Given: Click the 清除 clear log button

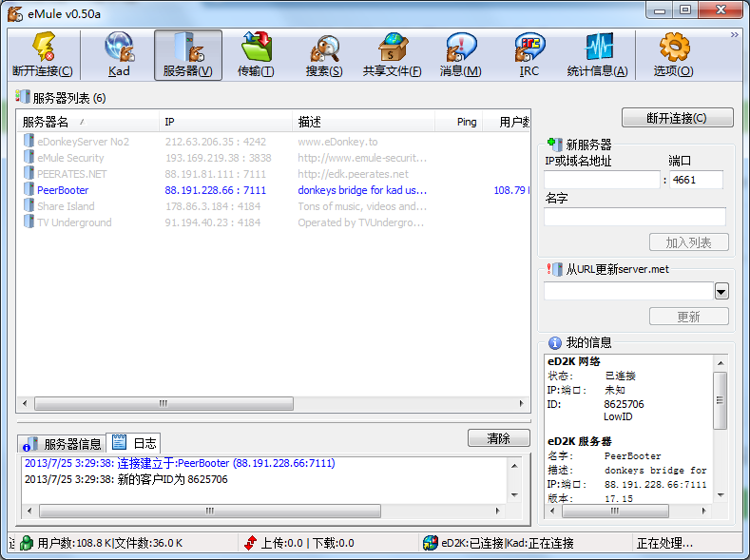Looking at the screenshot, I should pyautogui.click(x=499, y=438).
